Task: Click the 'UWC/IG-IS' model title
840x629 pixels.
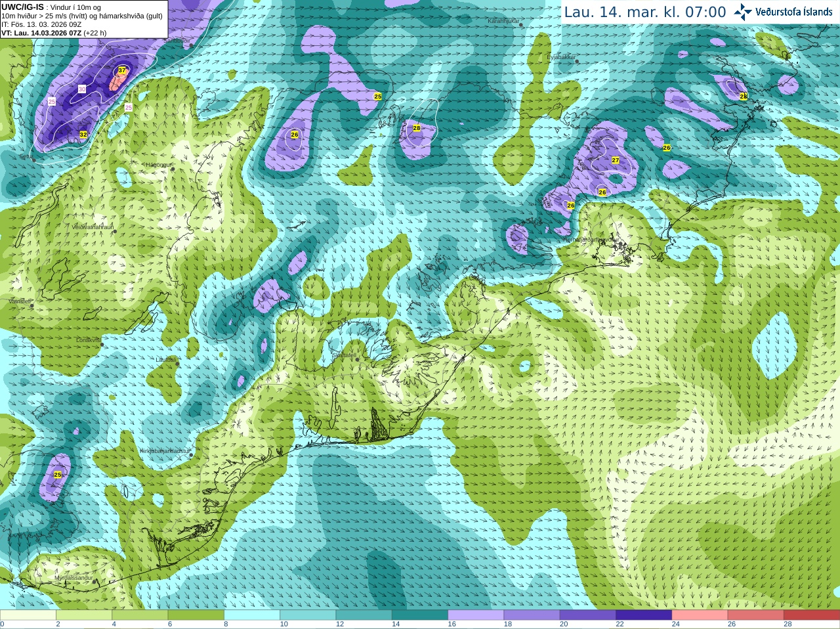Action: coord(22,7)
